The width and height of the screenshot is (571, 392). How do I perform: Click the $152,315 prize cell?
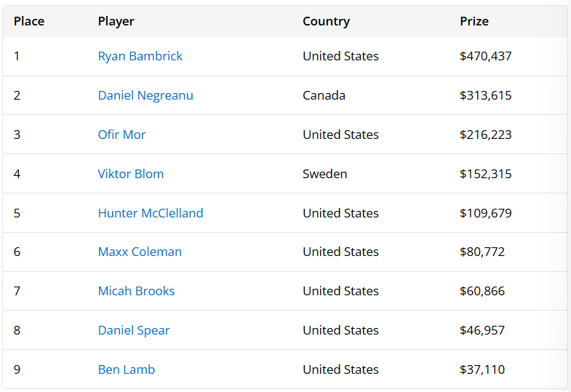tap(486, 174)
